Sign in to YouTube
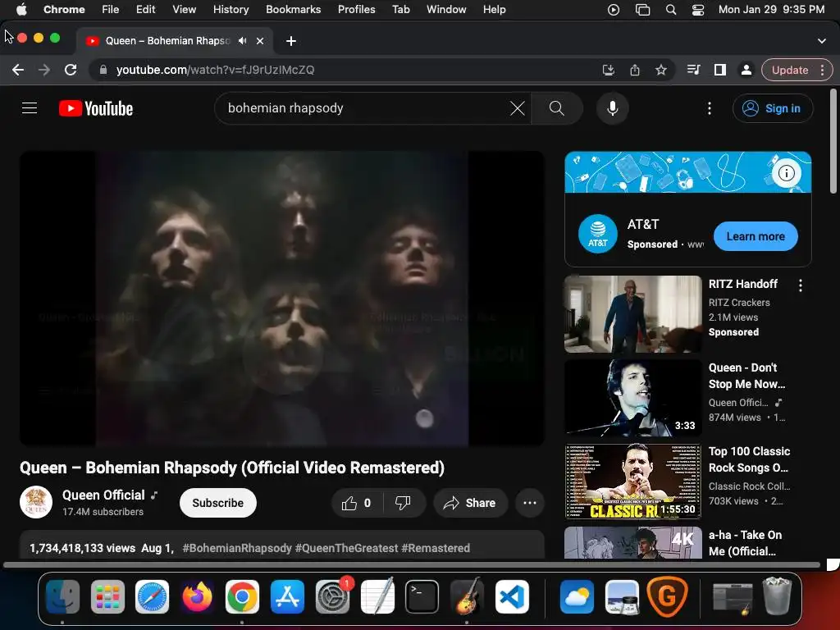Screen dimensions: 840x630 (x=773, y=108)
